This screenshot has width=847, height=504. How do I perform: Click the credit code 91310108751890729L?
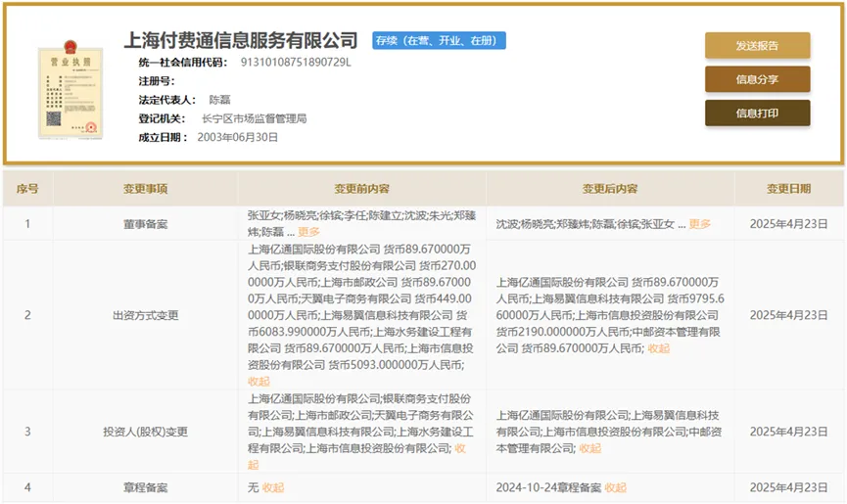pos(296,63)
